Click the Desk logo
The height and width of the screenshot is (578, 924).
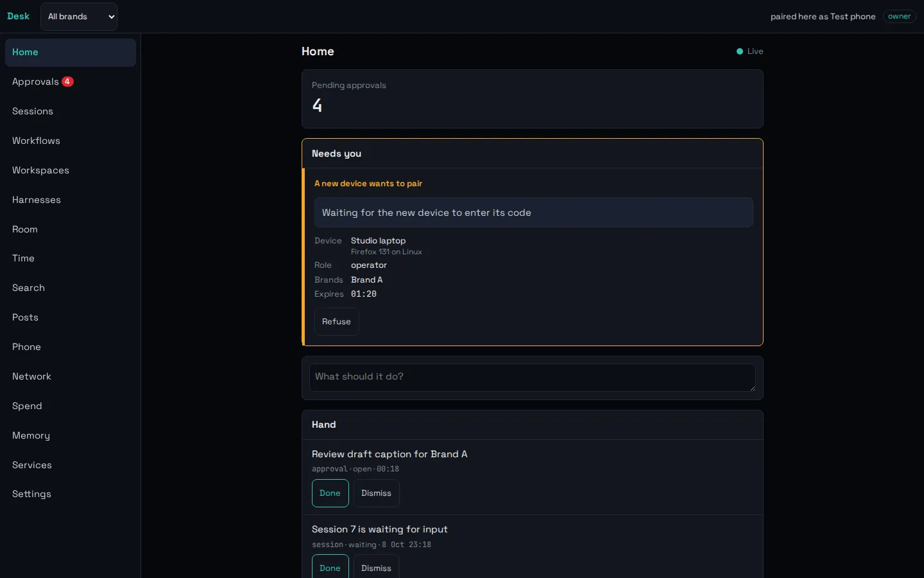click(18, 17)
